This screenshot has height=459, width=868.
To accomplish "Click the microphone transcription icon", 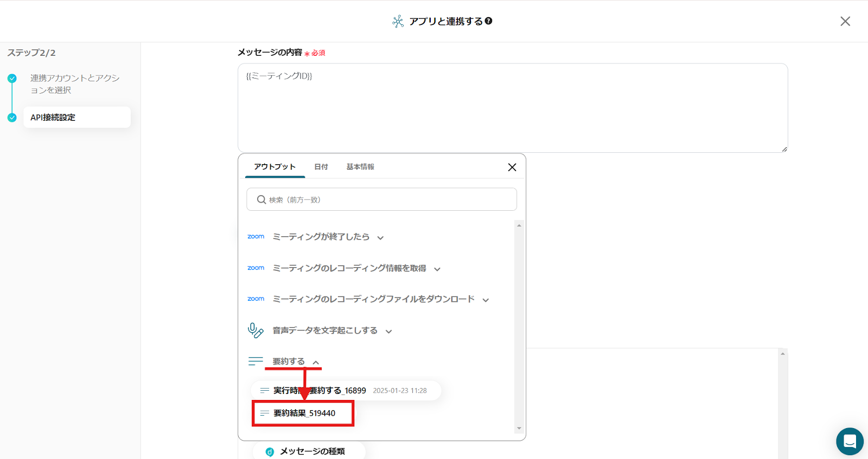I will pyautogui.click(x=256, y=330).
